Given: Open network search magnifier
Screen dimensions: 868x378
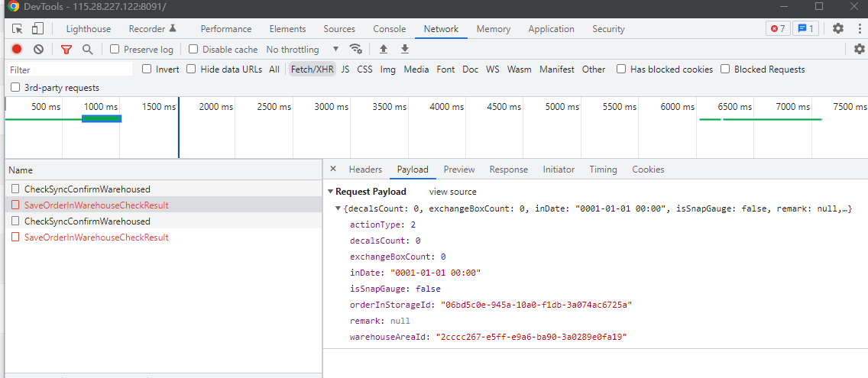Looking at the screenshot, I should (87, 50).
